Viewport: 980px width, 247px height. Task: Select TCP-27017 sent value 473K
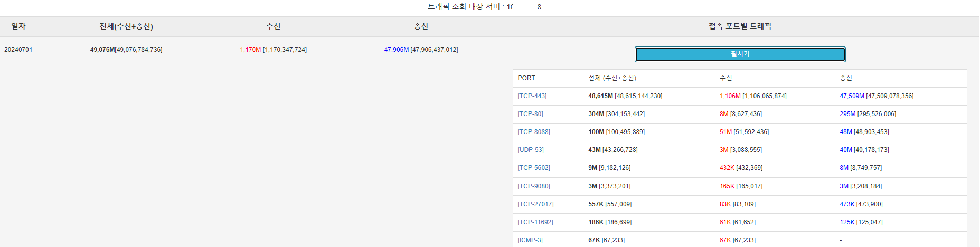pyautogui.click(x=847, y=204)
